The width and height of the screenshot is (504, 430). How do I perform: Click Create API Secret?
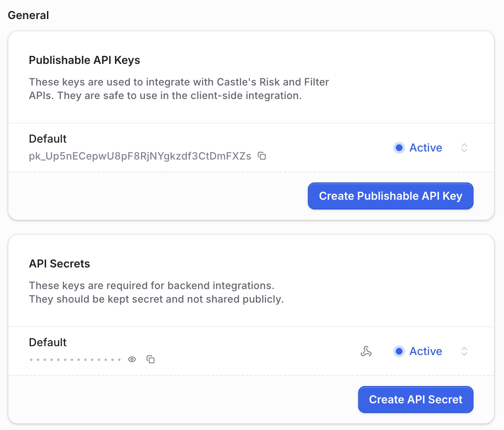point(416,399)
